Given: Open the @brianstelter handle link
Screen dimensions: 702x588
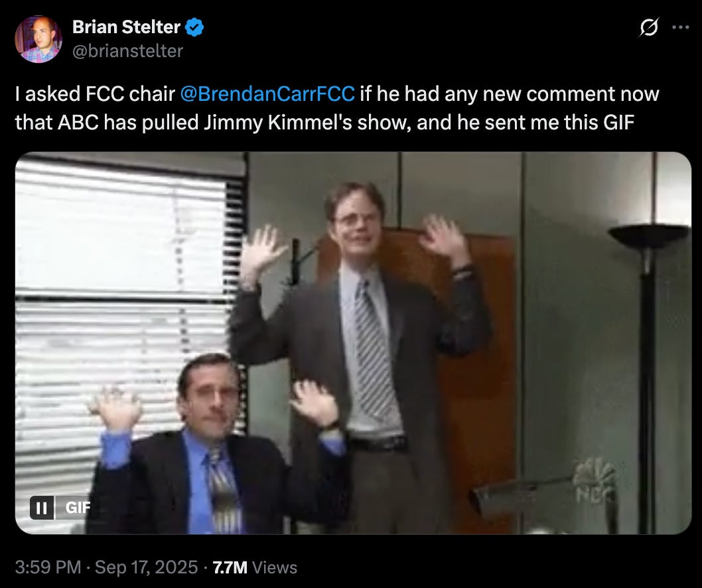Looking at the screenshot, I should [127, 51].
